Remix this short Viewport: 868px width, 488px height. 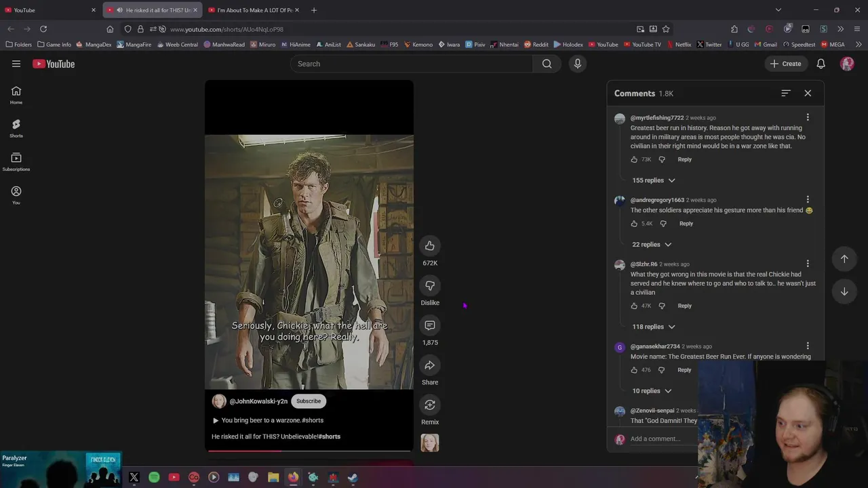[x=430, y=405]
